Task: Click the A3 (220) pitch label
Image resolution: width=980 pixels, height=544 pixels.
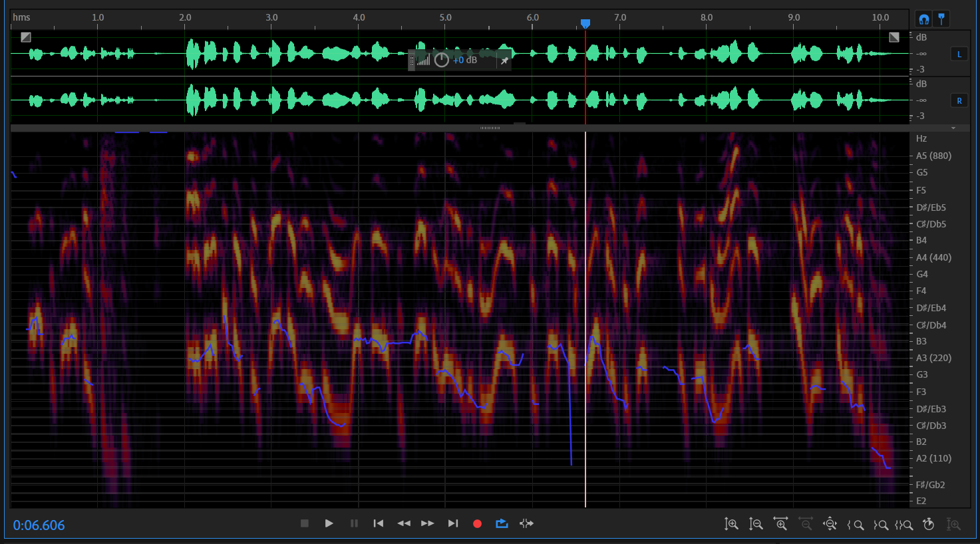Action: coord(933,358)
